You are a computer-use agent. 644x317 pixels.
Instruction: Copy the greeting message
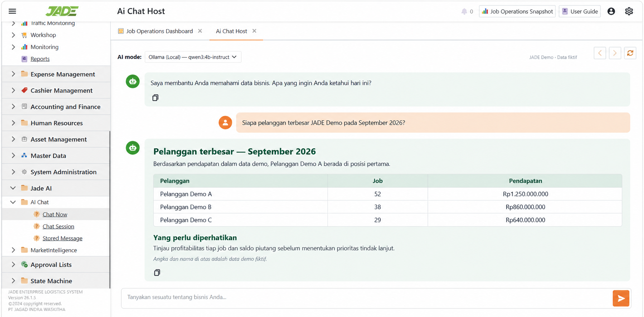click(x=155, y=98)
